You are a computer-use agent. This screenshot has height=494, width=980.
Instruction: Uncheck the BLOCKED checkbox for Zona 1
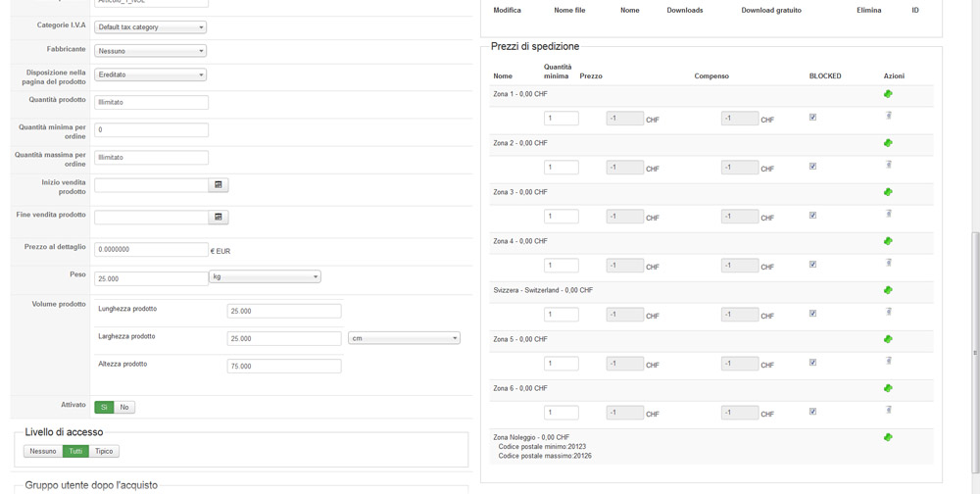coord(812,118)
